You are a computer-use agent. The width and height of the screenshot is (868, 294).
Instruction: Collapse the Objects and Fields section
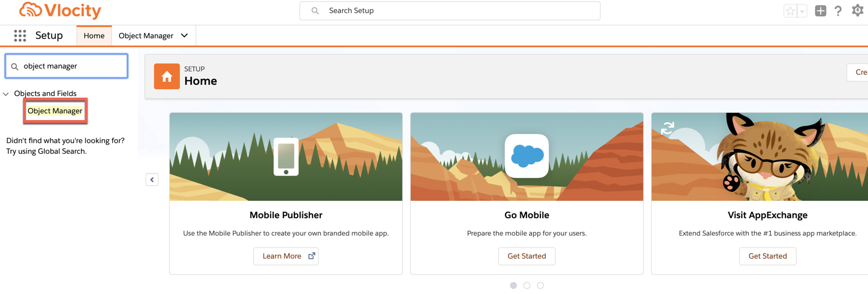coord(6,94)
